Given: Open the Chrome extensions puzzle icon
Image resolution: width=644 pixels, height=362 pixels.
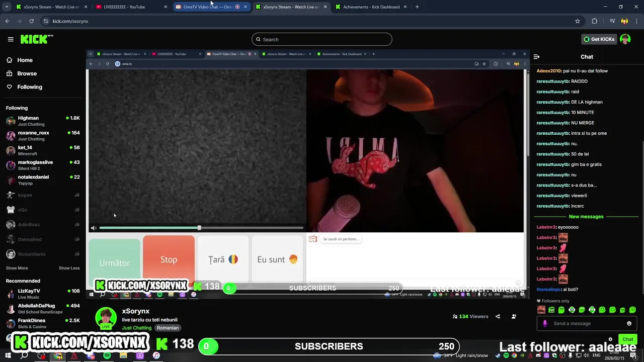Looking at the screenshot, I should click(x=595, y=21).
